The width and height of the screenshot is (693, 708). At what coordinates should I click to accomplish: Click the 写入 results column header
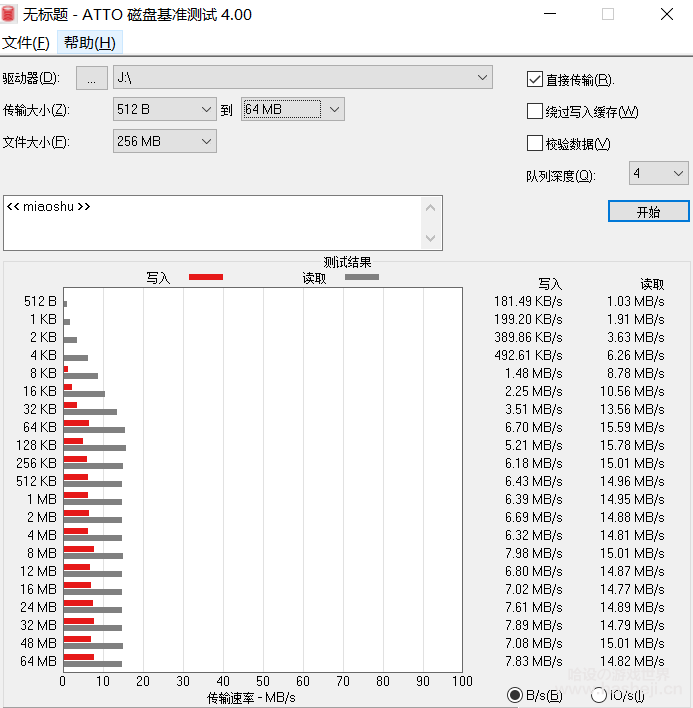click(x=550, y=284)
